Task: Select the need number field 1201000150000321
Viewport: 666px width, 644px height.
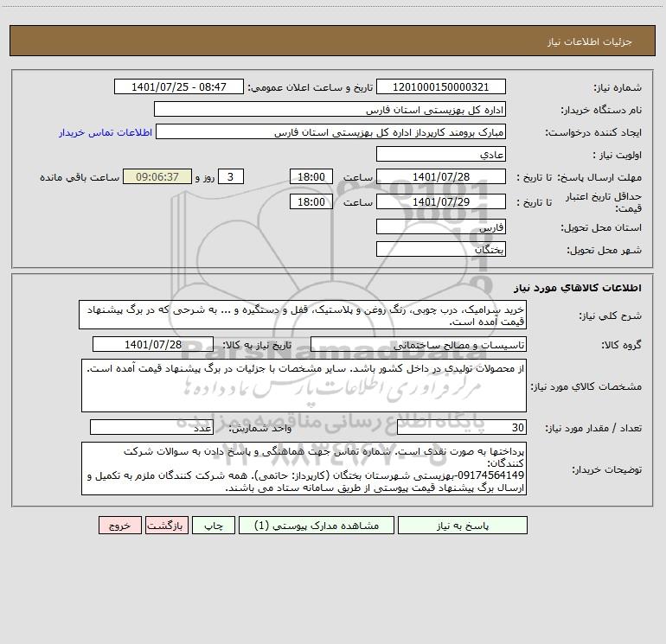Action: point(441,86)
